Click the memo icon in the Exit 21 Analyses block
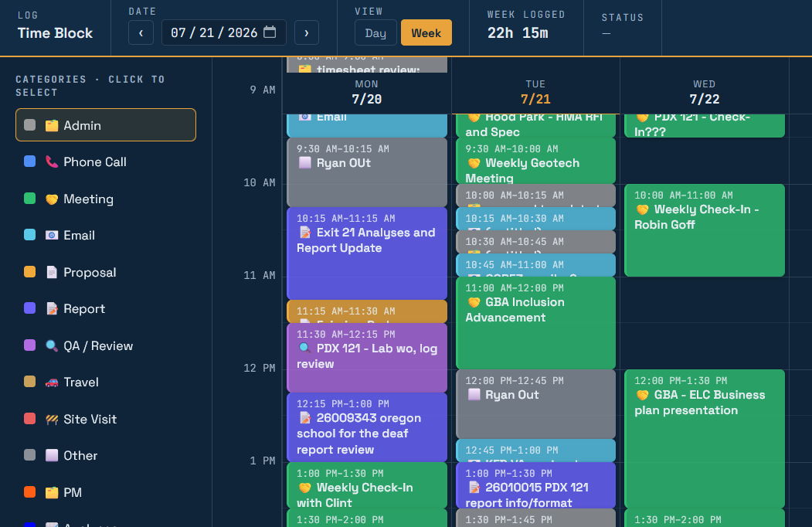The width and height of the screenshot is (812, 527). [x=304, y=233]
